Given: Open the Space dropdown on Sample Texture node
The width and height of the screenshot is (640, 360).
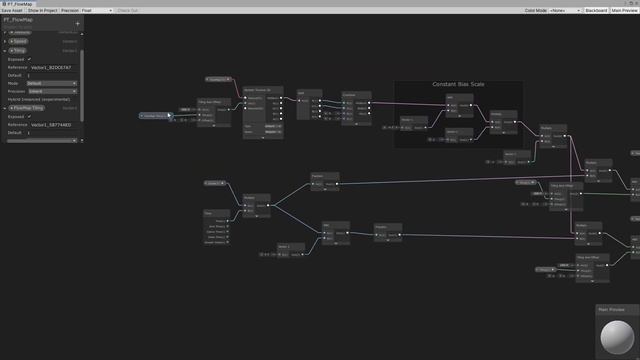Looking at the screenshot, I should 273,132.
